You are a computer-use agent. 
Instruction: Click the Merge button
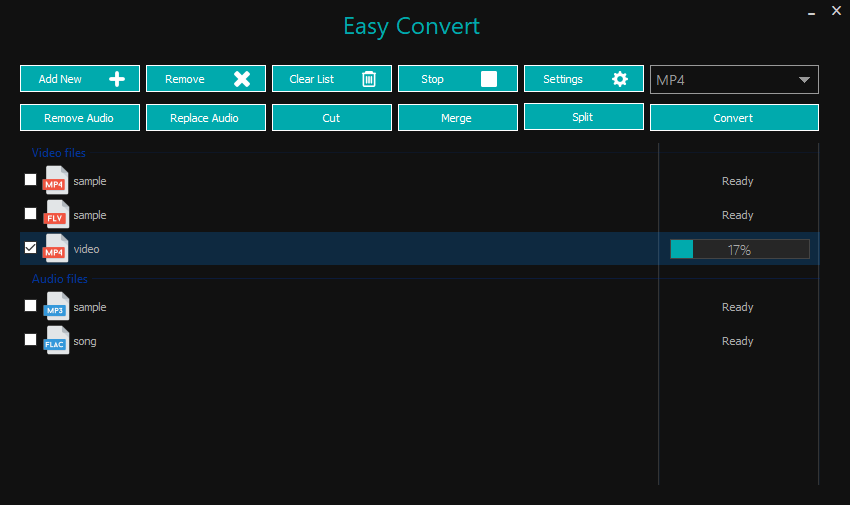pyautogui.click(x=458, y=118)
